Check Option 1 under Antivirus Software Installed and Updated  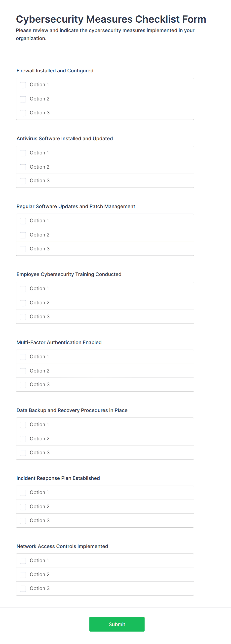pos(23,153)
